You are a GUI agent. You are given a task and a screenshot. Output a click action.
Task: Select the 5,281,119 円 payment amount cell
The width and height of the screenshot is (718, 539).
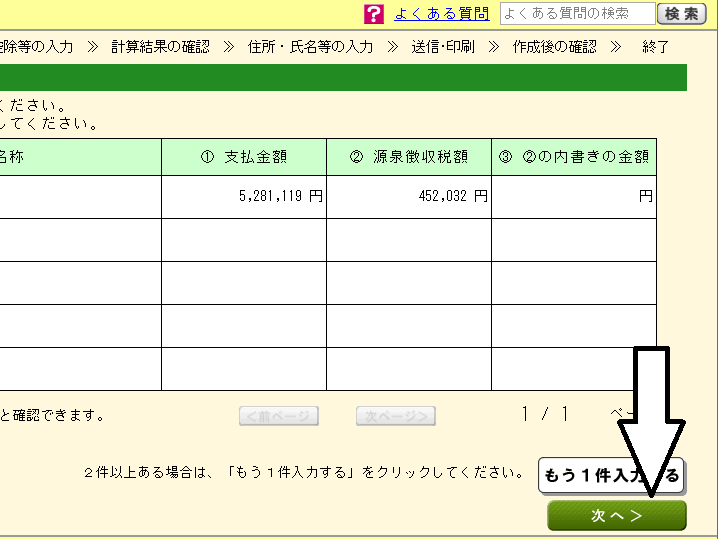coord(244,197)
